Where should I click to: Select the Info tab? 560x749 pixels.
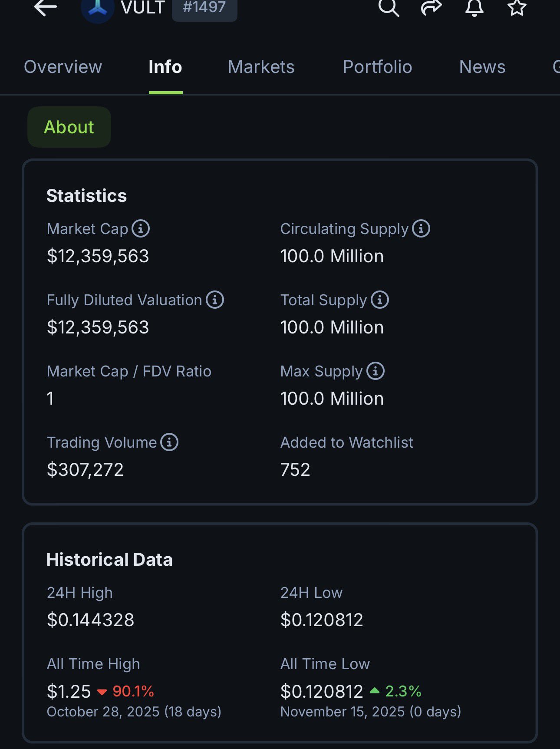tap(165, 67)
